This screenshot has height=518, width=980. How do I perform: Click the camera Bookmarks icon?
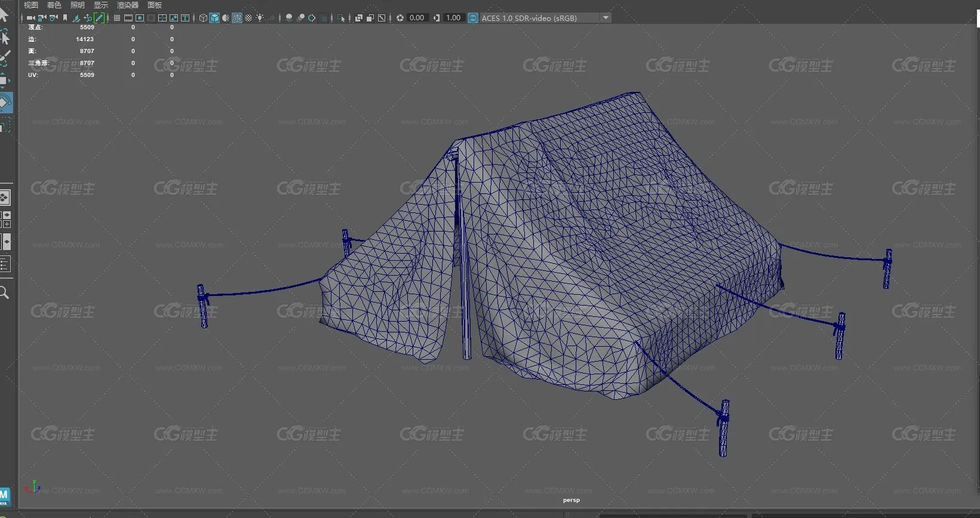[65, 18]
